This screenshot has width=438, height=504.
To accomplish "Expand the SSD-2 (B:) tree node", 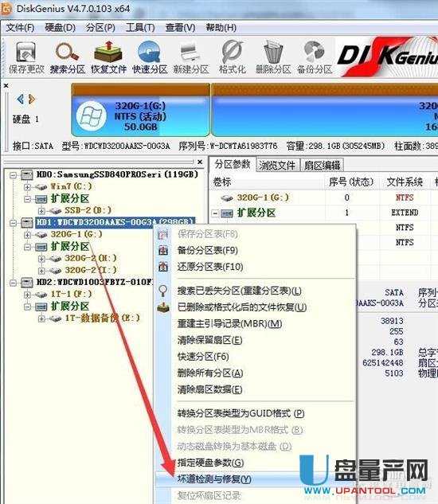I will tap(41, 211).
